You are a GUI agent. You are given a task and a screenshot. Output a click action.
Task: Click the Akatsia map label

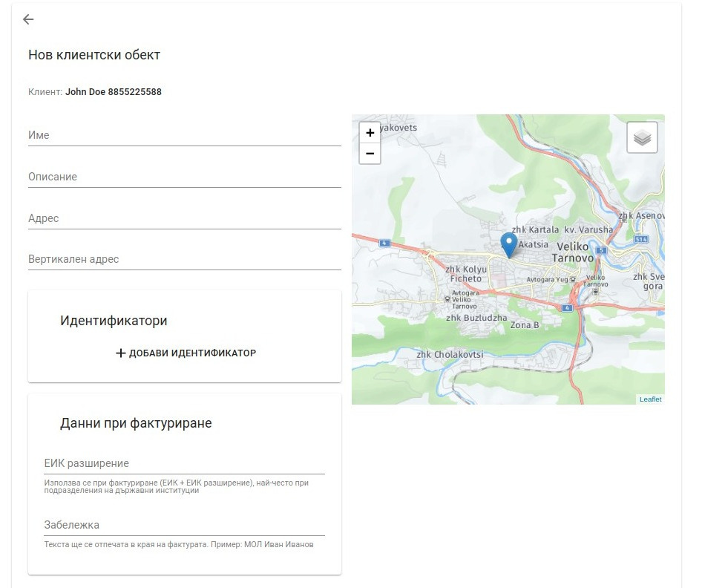pos(534,244)
